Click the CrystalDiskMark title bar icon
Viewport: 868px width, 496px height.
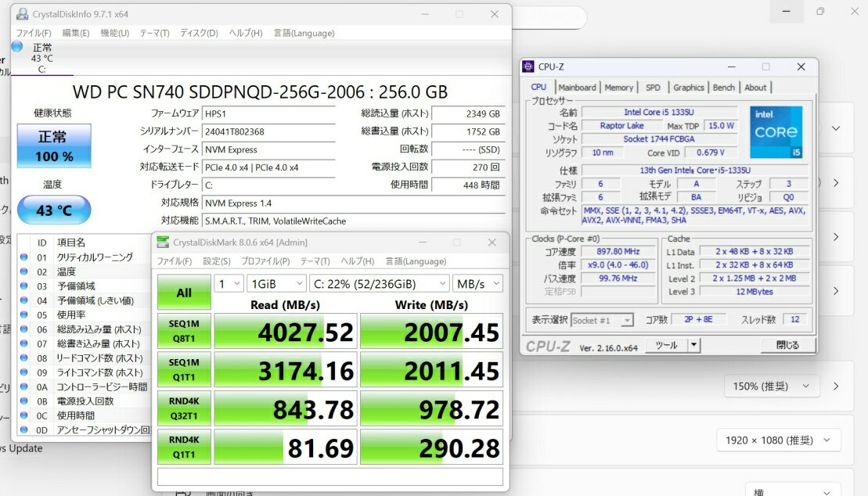(162, 243)
